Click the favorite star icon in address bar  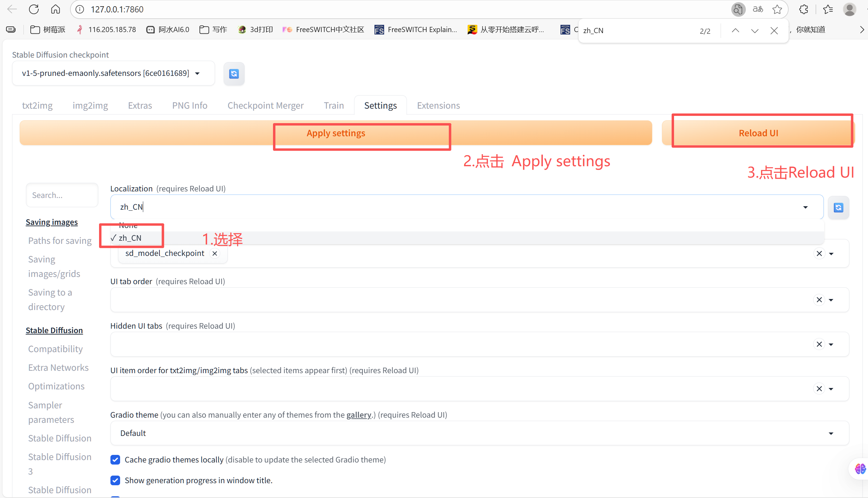tap(777, 9)
